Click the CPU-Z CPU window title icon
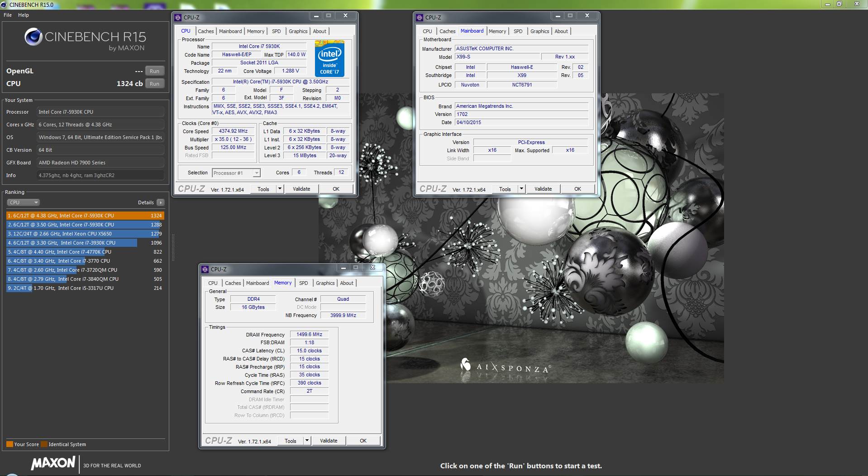This screenshot has height=476, width=868. coord(178,18)
